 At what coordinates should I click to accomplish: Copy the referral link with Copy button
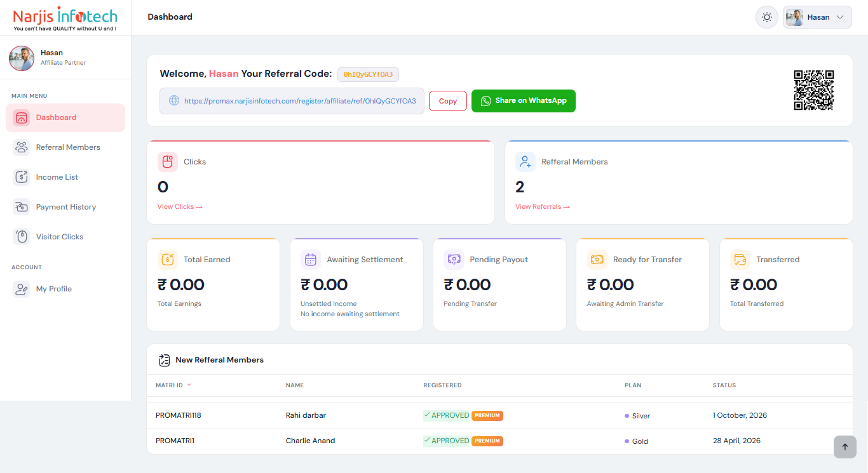pyautogui.click(x=448, y=101)
